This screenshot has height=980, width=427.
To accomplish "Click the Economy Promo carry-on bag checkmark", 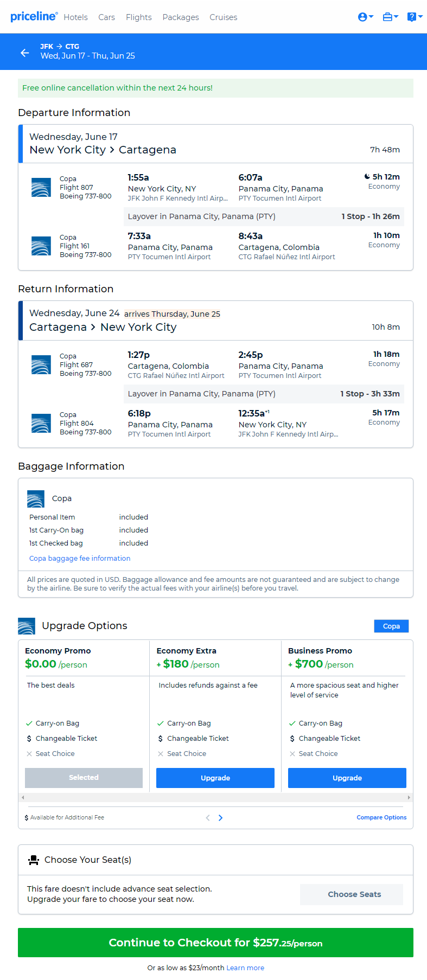I will pyautogui.click(x=29, y=723).
